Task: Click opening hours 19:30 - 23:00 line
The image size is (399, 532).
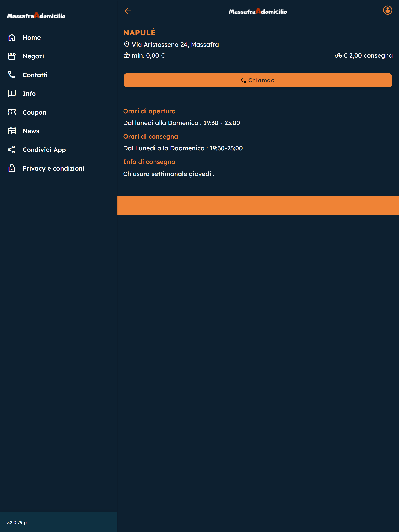Action: coord(181,123)
